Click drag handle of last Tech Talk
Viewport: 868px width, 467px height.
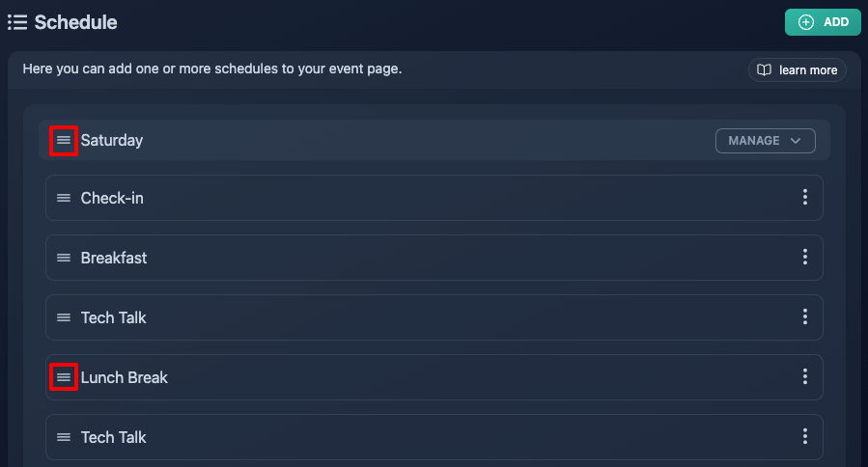tap(64, 437)
